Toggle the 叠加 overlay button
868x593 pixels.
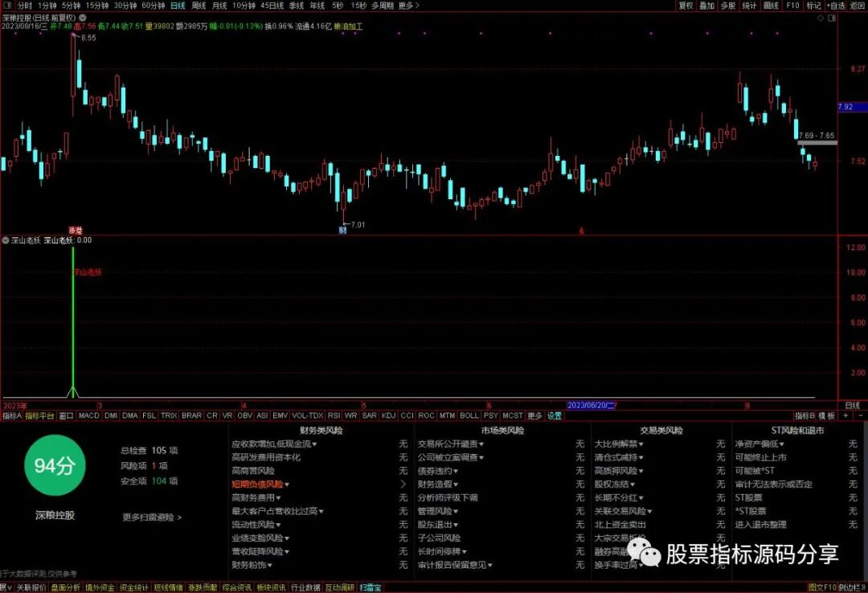tap(707, 6)
